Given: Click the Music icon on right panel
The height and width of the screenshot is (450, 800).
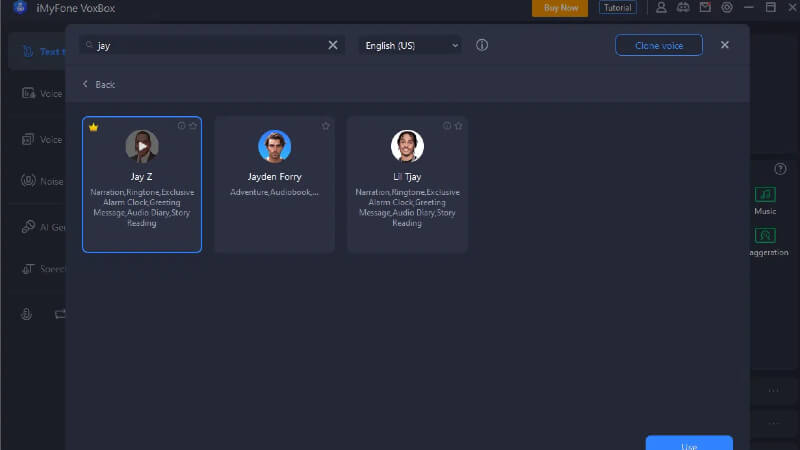Looking at the screenshot, I should [765, 194].
